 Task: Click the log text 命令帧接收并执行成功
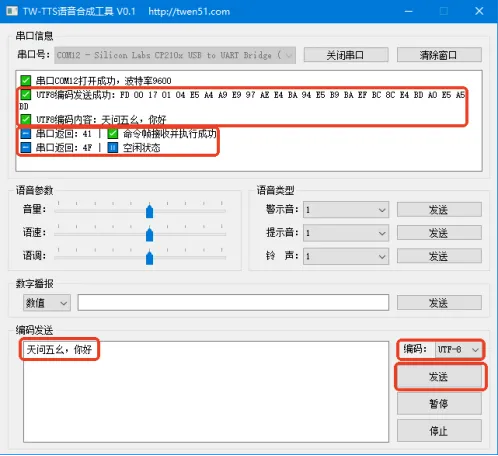(x=170, y=134)
